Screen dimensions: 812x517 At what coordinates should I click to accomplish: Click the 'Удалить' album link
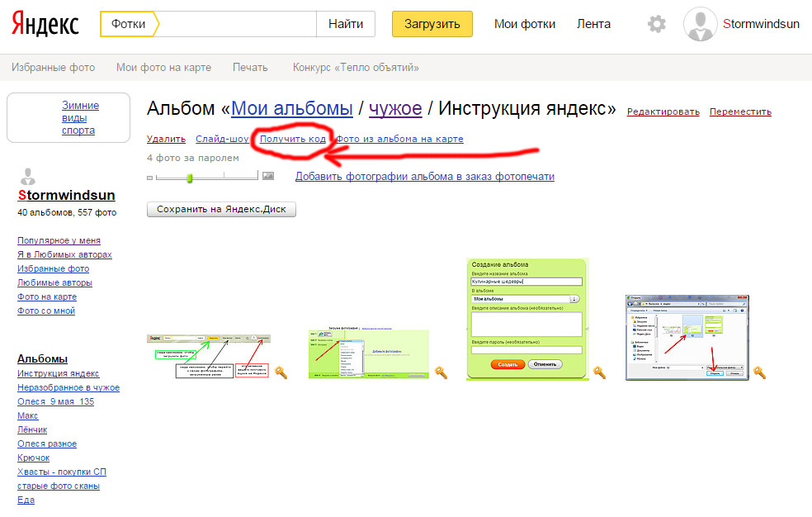click(x=166, y=139)
